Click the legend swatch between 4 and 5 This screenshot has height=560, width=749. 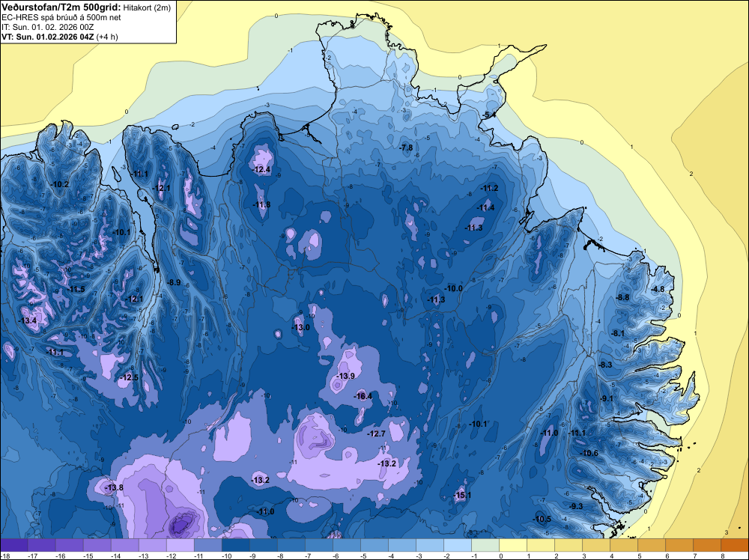624,545
